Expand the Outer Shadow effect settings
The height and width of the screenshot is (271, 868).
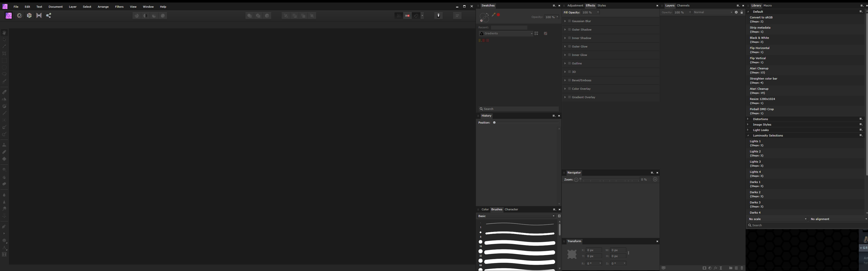565,29
